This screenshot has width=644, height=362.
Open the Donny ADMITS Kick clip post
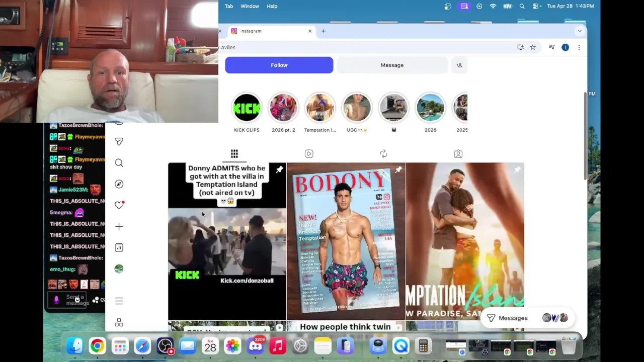pos(227,241)
